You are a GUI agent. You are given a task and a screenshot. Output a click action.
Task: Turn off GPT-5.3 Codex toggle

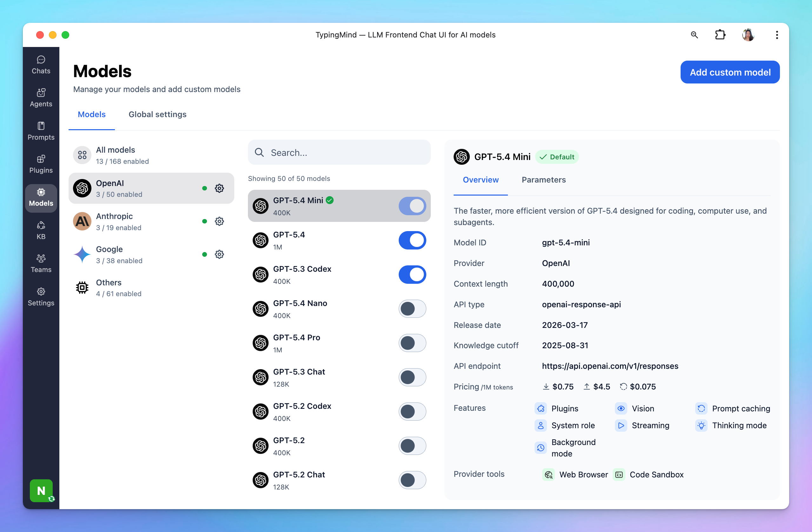coord(412,275)
